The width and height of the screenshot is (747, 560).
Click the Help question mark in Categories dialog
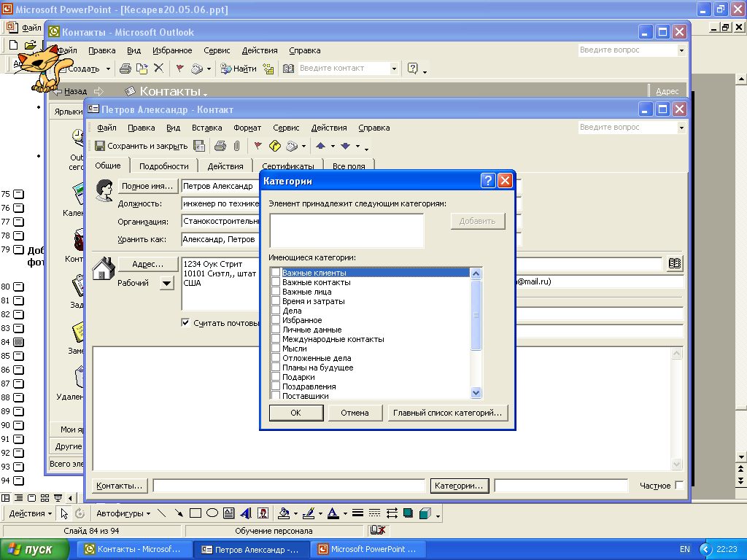(x=488, y=181)
